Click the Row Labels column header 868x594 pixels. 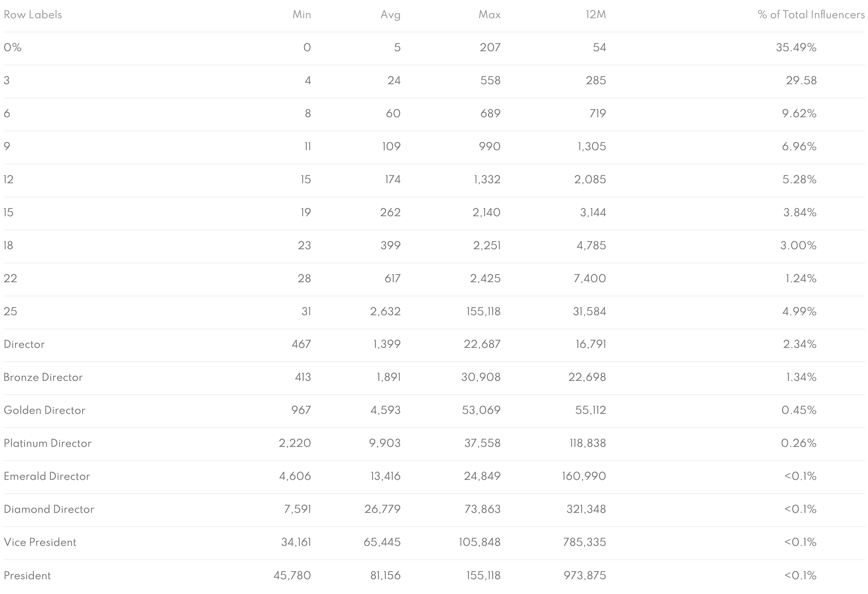pyautogui.click(x=33, y=14)
